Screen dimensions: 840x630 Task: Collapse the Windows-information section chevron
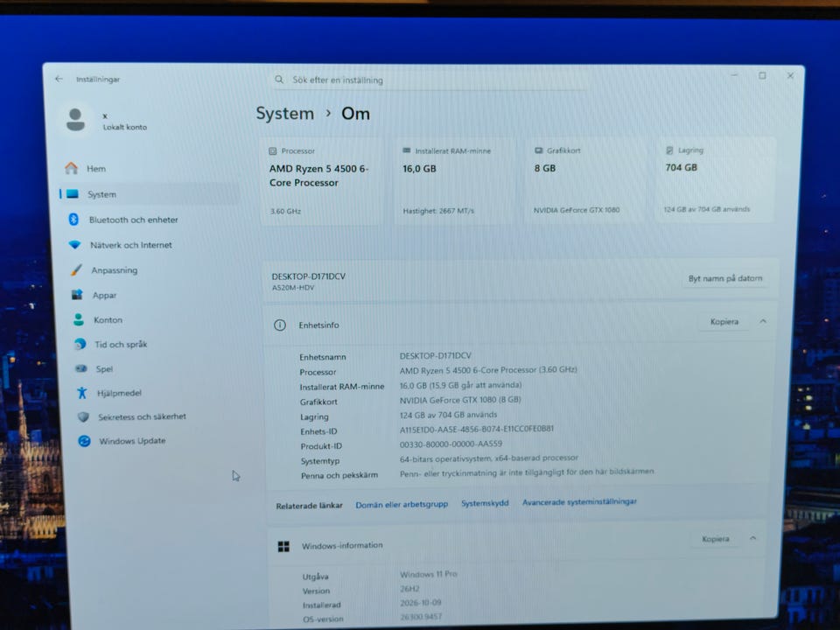click(752, 538)
